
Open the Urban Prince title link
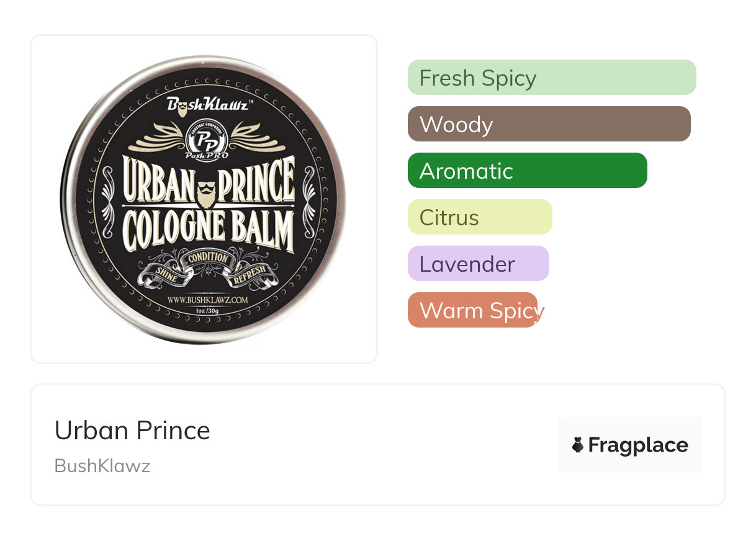pos(132,431)
